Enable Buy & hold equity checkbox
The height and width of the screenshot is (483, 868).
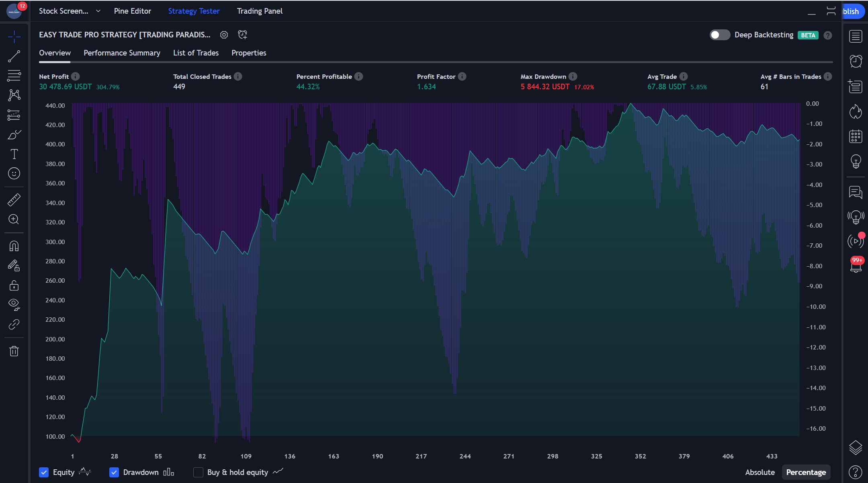click(198, 472)
